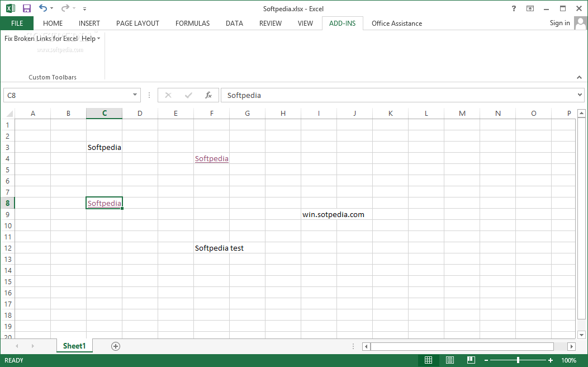This screenshot has height=367, width=588.
Task: Select the DATA tab
Action: tap(234, 23)
